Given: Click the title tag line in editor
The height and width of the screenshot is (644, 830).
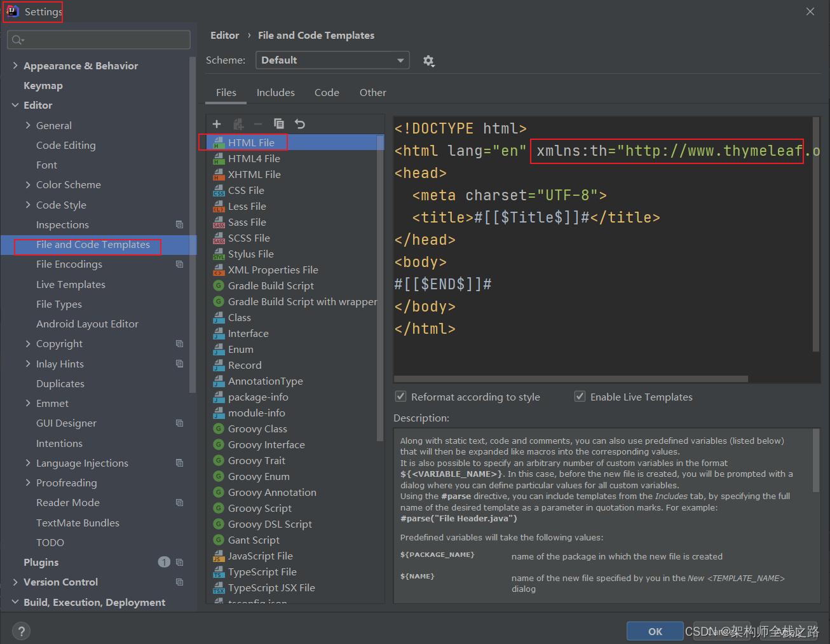Looking at the screenshot, I should tap(536, 217).
